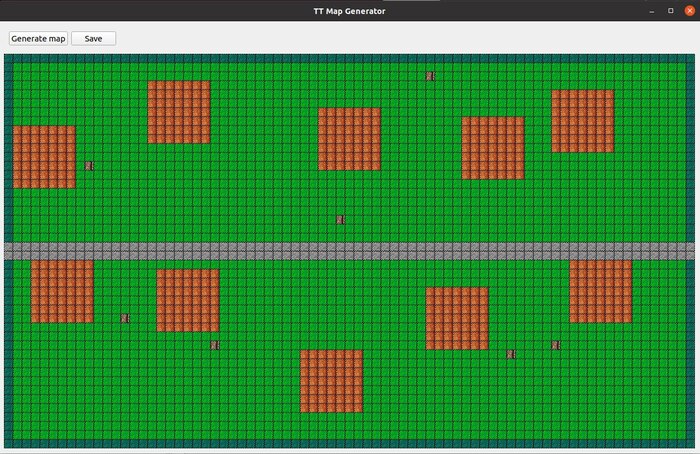This screenshot has height=454, width=700.
Task: Save the generated map
Action: [x=93, y=38]
